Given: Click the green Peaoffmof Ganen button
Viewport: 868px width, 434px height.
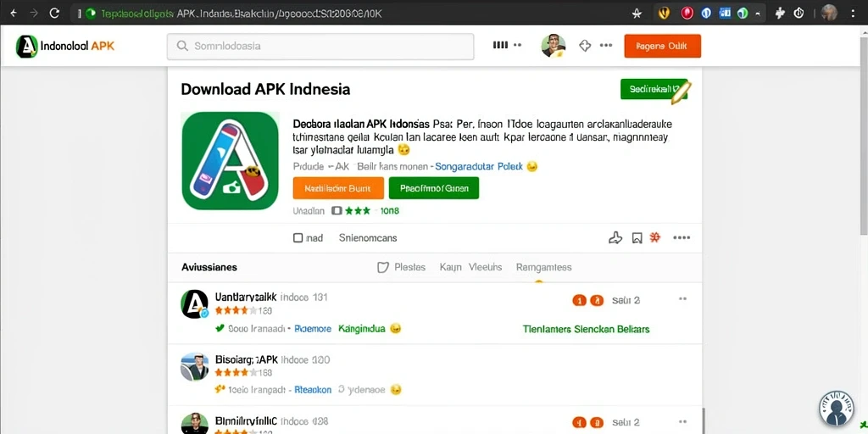Looking at the screenshot, I should (433, 188).
